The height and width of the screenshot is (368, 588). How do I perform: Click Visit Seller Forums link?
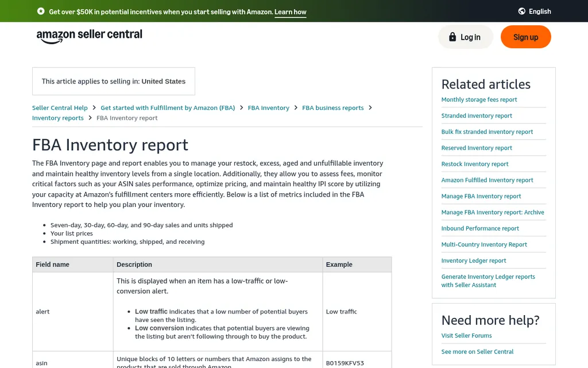[466, 336]
